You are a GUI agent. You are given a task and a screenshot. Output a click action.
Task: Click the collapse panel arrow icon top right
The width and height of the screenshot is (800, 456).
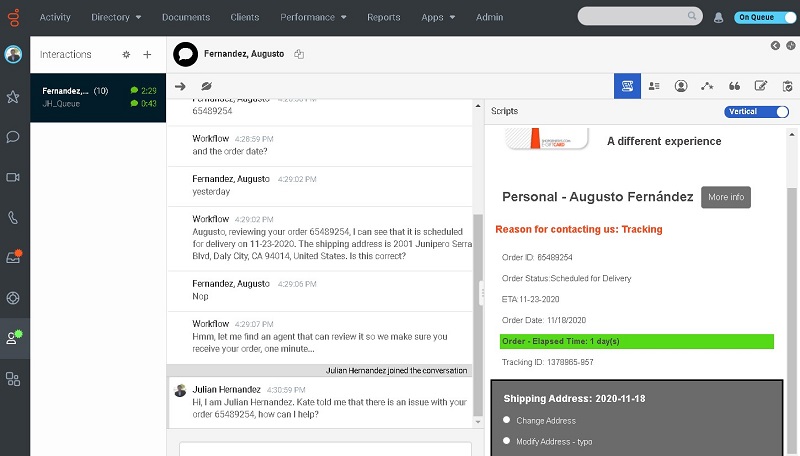[x=775, y=45]
